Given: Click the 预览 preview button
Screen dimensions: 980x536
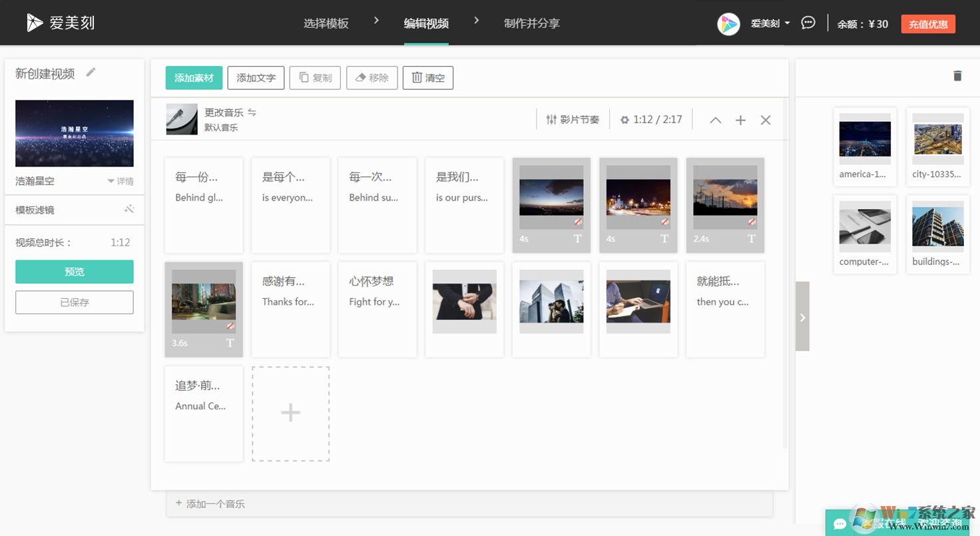Looking at the screenshot, I should point(74,272).
